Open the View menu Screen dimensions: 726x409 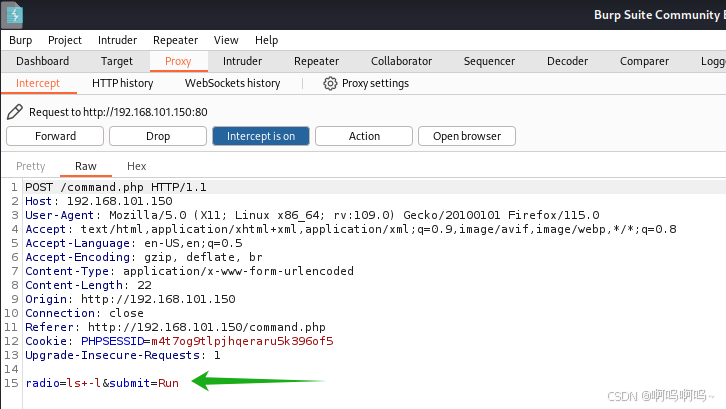click(x=226, y=40)
